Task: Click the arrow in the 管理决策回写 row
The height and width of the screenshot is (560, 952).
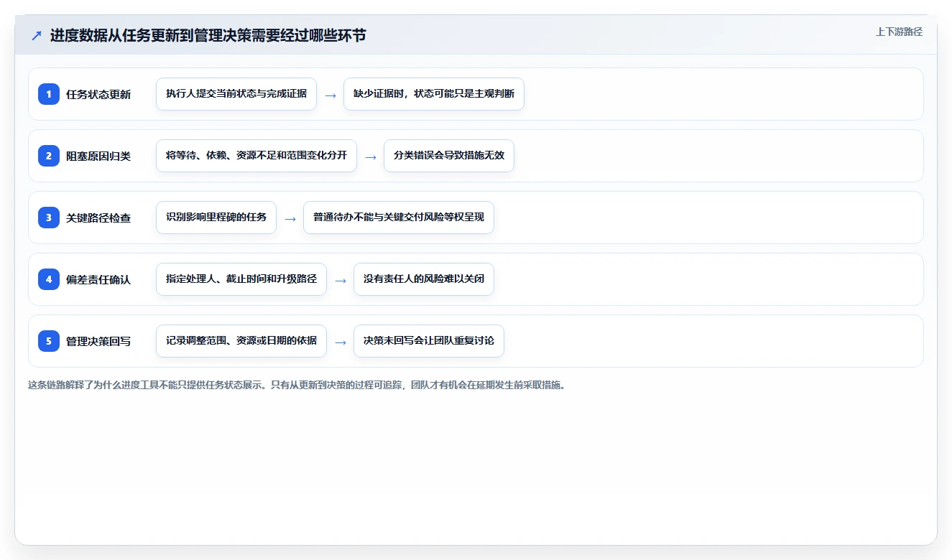Action: pyautogui.click(x=340, y=342)
